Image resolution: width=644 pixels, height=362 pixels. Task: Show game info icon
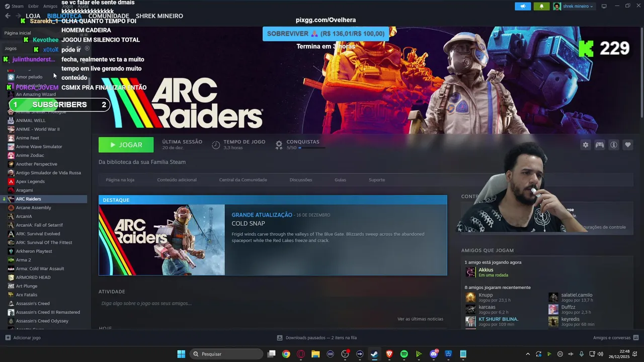614,145
